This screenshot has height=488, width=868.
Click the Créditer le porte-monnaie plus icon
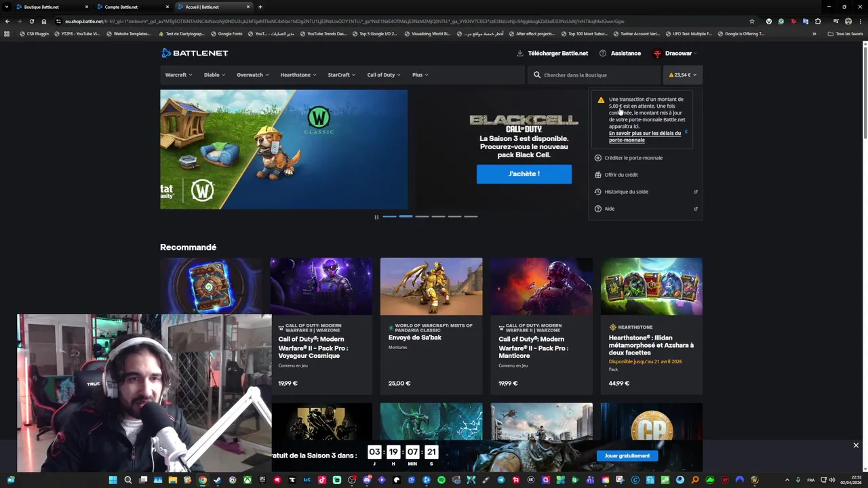tap(598, 158)
